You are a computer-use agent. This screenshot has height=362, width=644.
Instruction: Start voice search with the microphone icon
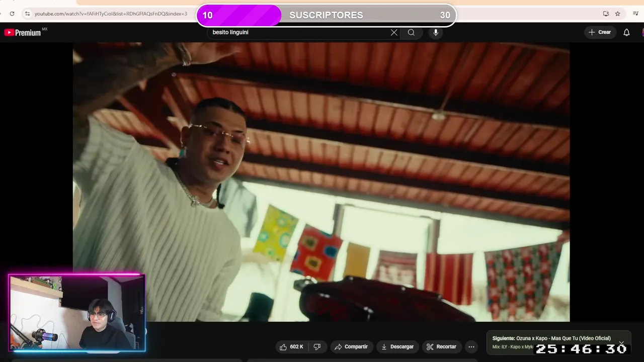pyautogui.click(x=436, y=32)
